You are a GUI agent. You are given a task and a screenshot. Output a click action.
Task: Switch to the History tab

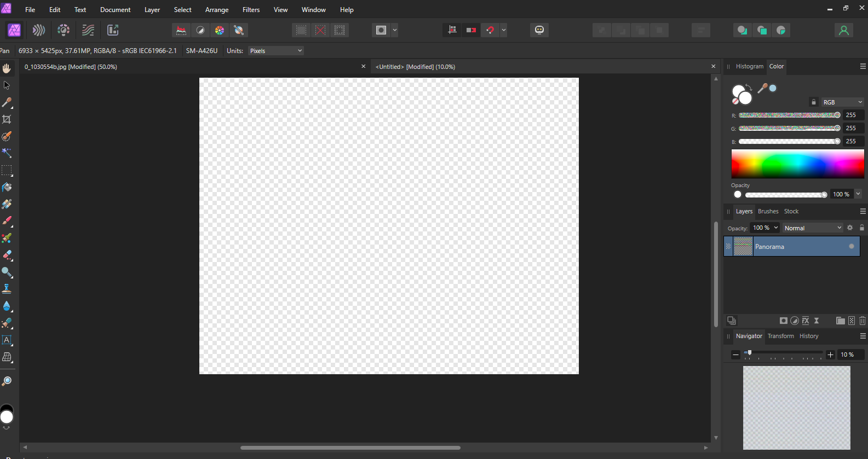click(808, 336)
